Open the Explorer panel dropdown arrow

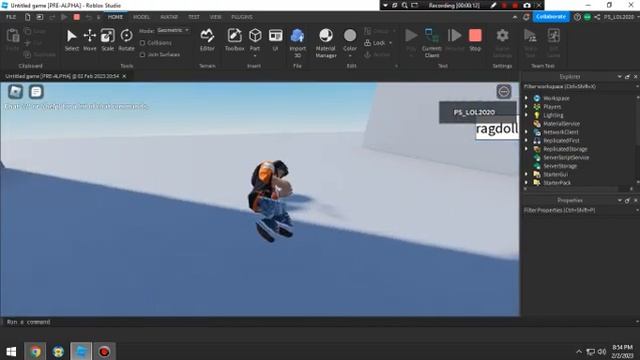620,77
